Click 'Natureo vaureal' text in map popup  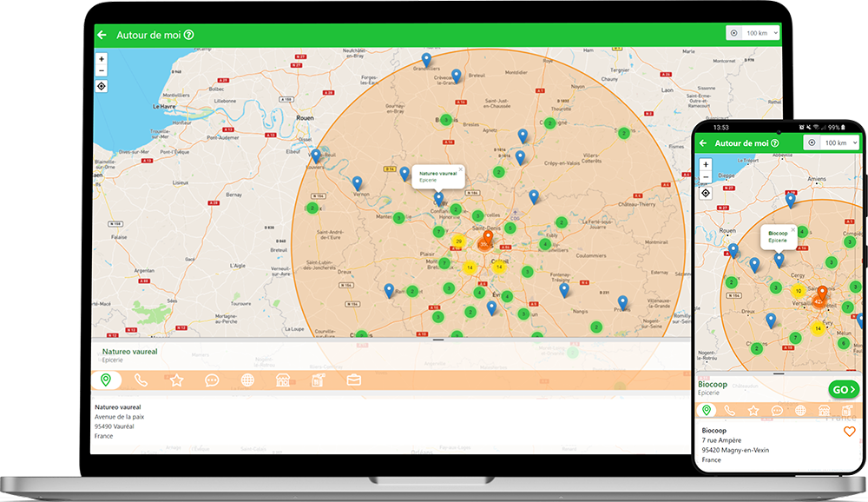pyautogui.click(x=437, y=174)
